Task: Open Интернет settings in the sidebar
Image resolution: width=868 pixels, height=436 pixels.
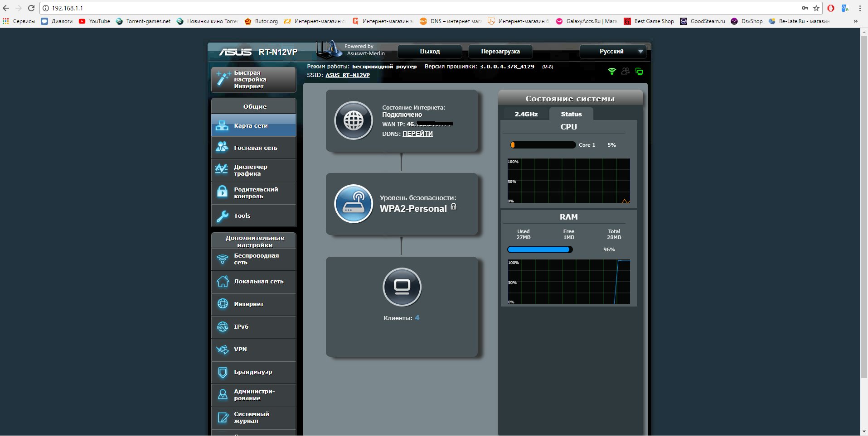Action: click(254, 304)
